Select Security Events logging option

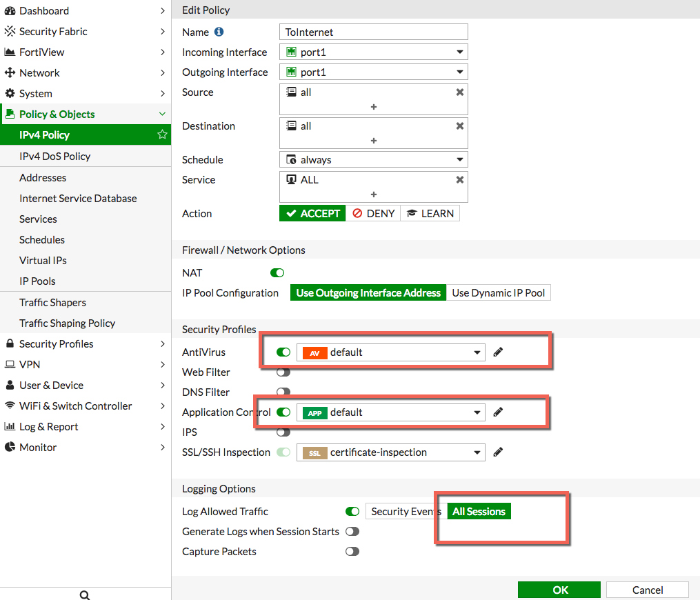[x=406, y=511]
